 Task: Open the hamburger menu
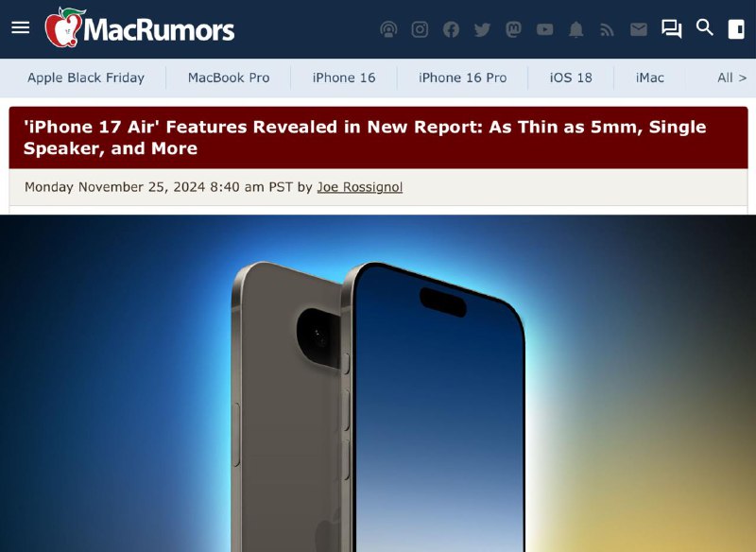20,27
